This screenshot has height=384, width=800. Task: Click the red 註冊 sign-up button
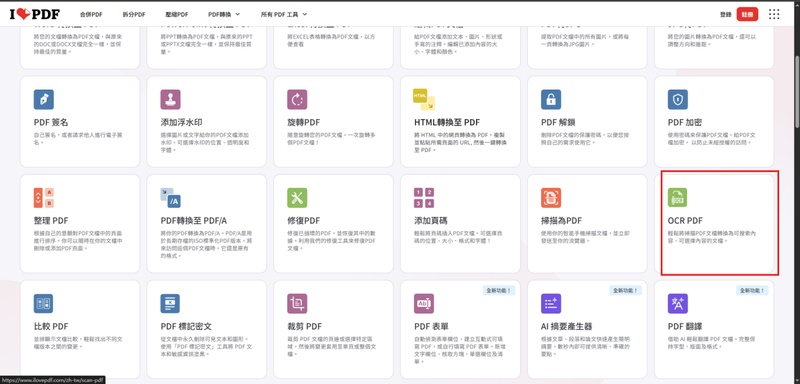pyautogui.click(x=747, y=14)
